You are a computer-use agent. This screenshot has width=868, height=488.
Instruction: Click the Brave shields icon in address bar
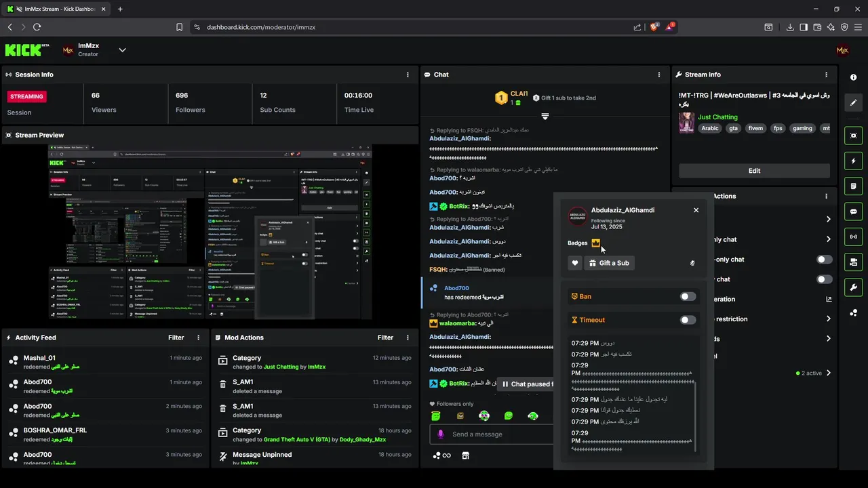click(x=654, y=27)
